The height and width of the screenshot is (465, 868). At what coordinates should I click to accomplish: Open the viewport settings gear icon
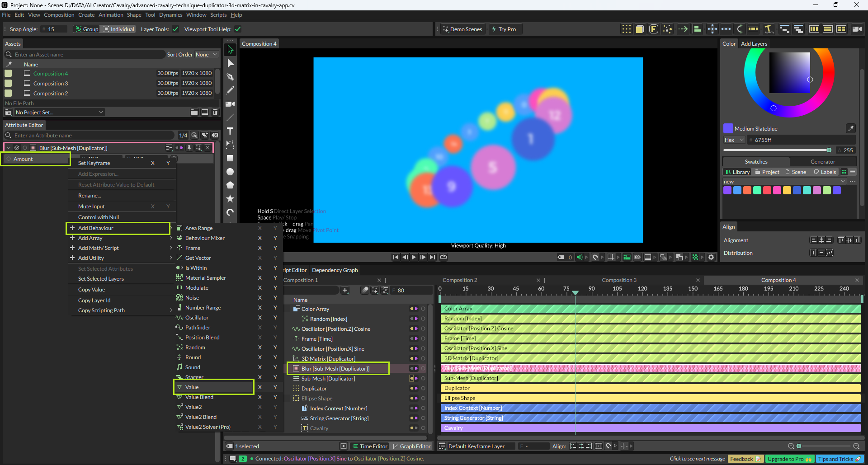[x=711, y=257]
